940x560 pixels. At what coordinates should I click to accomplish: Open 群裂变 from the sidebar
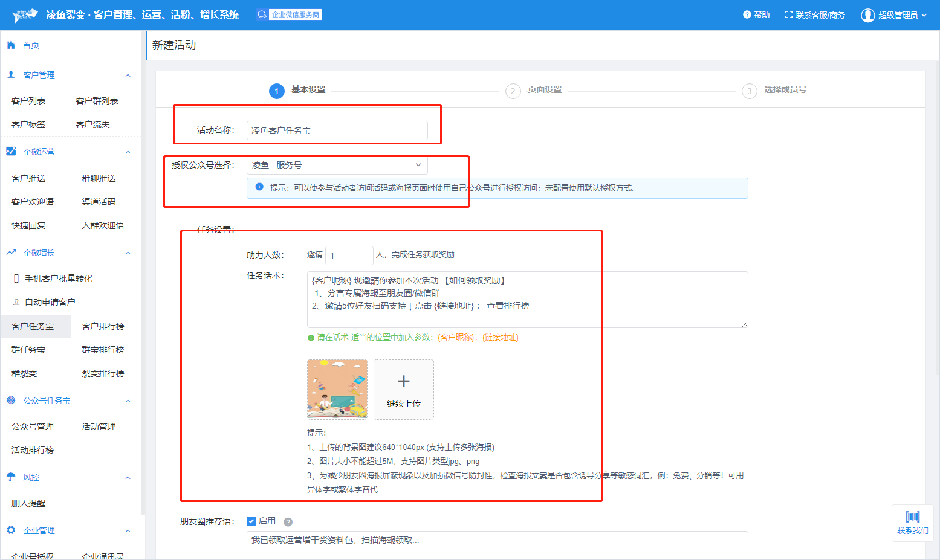coord(24,373)
